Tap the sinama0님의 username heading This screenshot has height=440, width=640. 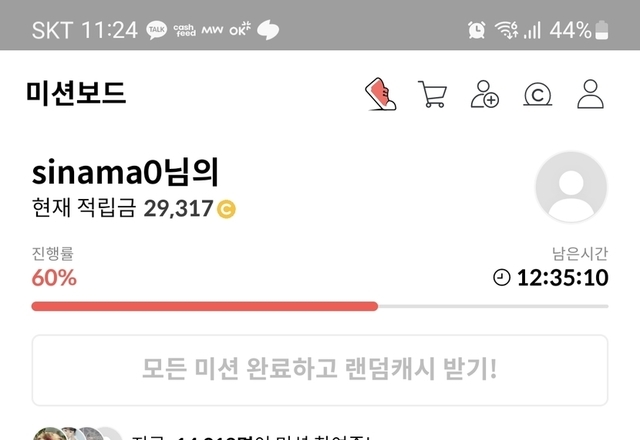point(125,172)
